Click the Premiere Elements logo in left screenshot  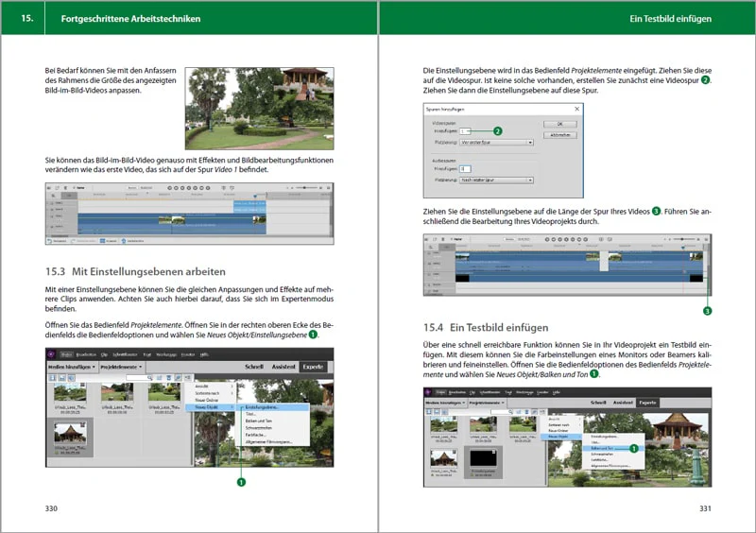51,354
